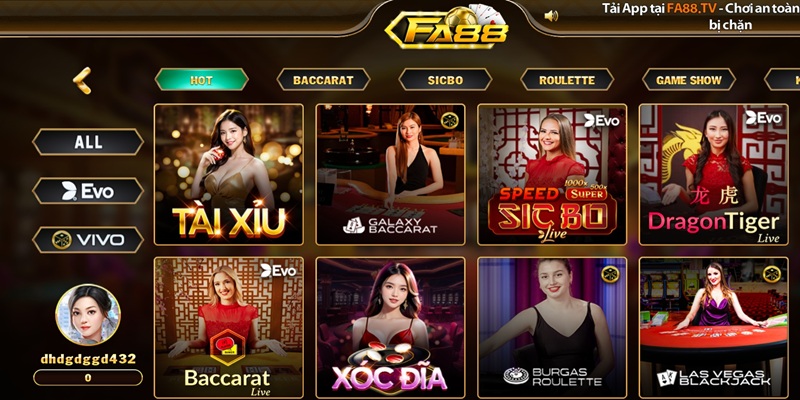Screen dimensions: 800x400
Task: Click the Vivo badge on Galaxy Baccarat
Action: (449, 121)
